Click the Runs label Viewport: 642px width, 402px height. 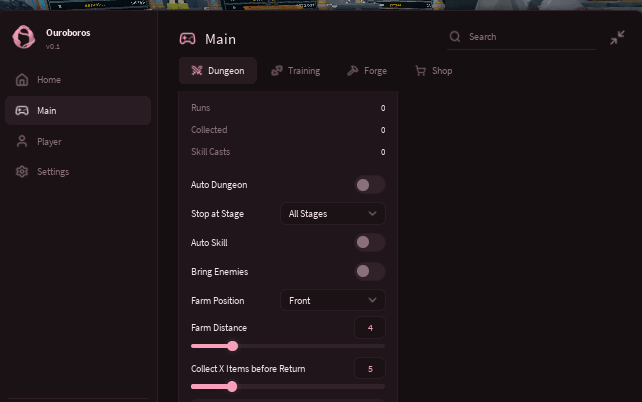pos(201,108)
